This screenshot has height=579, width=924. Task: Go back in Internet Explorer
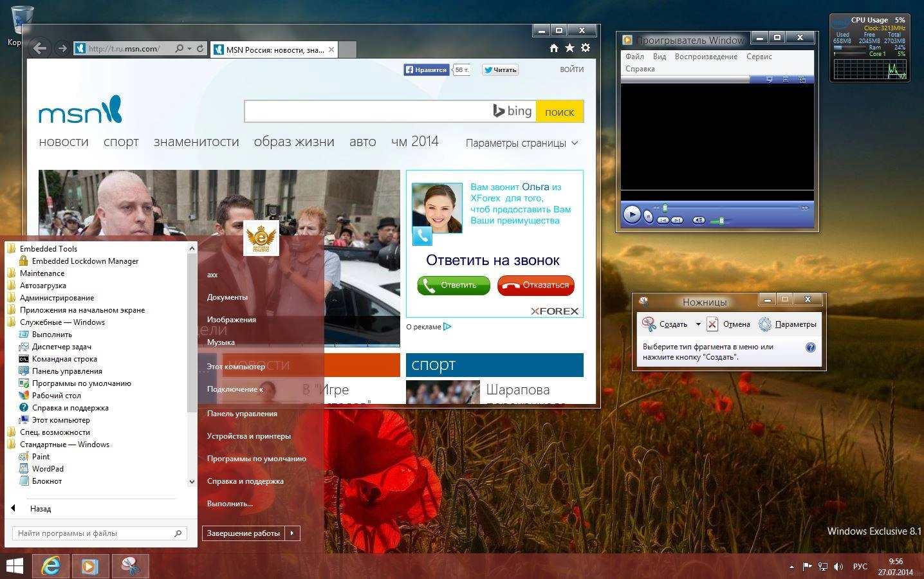click(x=40, y=48)
